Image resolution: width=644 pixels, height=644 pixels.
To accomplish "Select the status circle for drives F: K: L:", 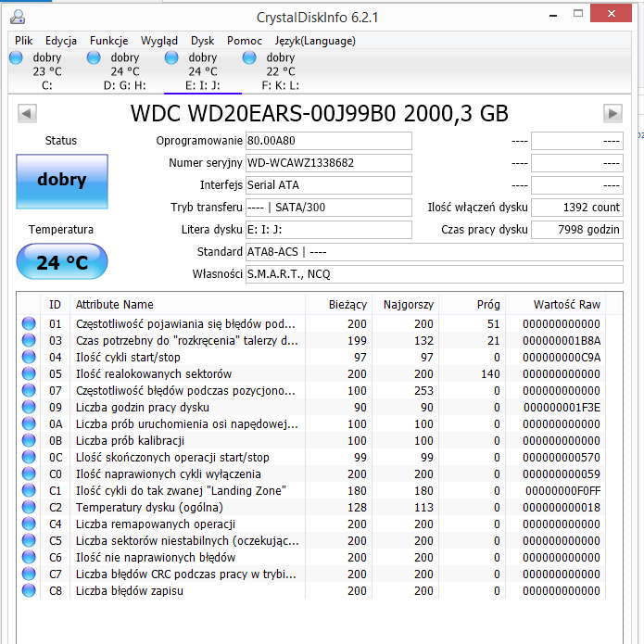I will tap(249, 57).
